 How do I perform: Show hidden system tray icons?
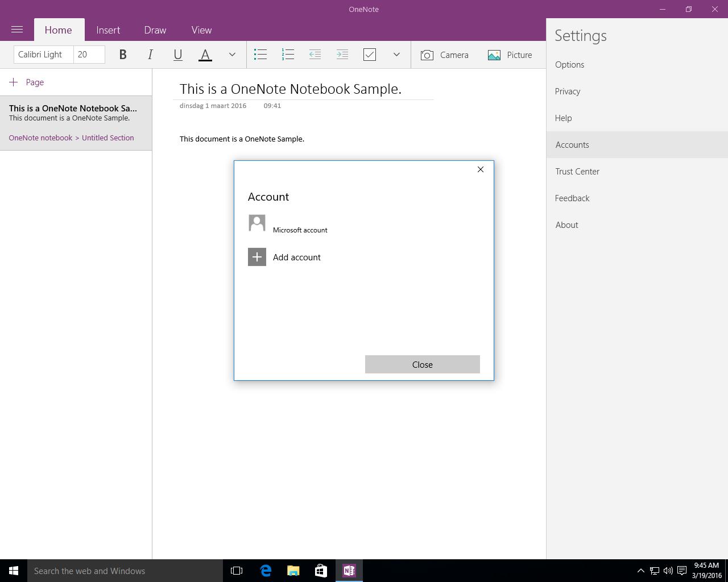pos(640,571)
